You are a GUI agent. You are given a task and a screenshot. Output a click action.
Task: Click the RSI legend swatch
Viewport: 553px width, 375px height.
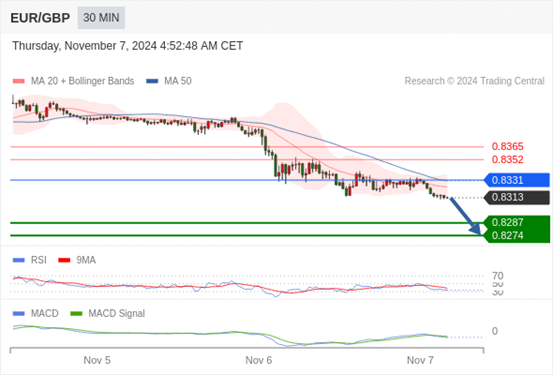(x=19, y=260)
